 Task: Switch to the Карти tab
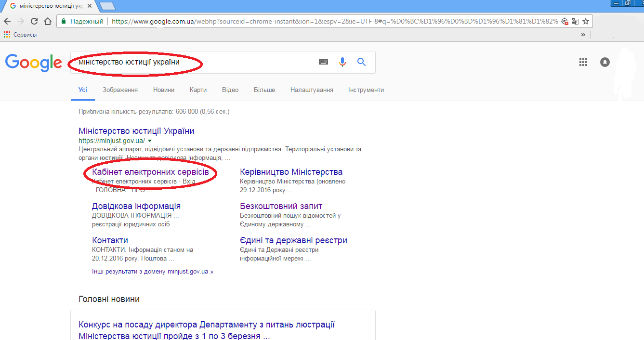(198, 90)
